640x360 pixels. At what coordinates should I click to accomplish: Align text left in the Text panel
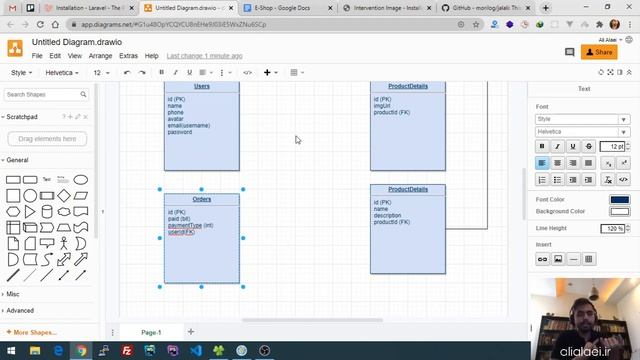[x=542, y=163]
